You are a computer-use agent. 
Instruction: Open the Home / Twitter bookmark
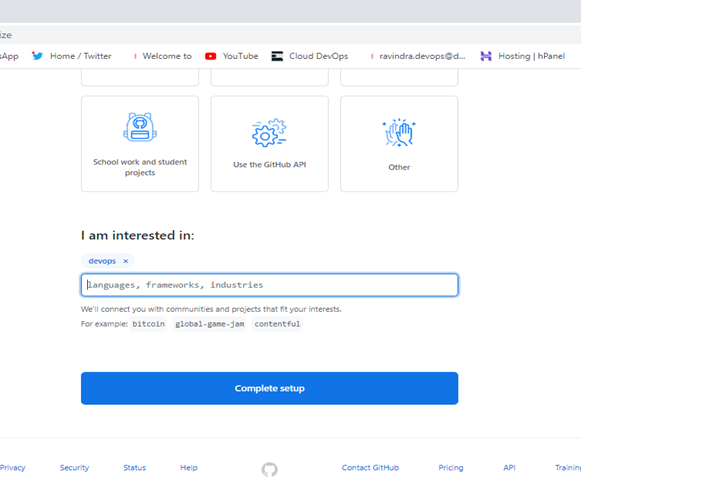tap(72, 56)
